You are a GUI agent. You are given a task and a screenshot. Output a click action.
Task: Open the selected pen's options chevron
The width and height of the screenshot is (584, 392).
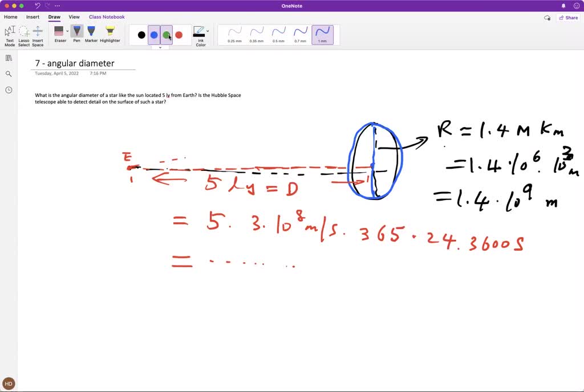pyautogui.click(x=160, y=48)
